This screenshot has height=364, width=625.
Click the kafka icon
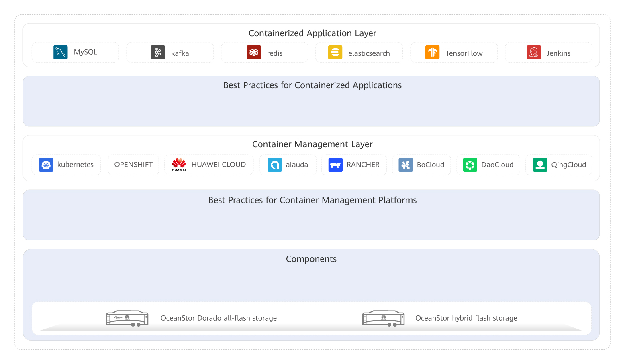coord(158,52)
